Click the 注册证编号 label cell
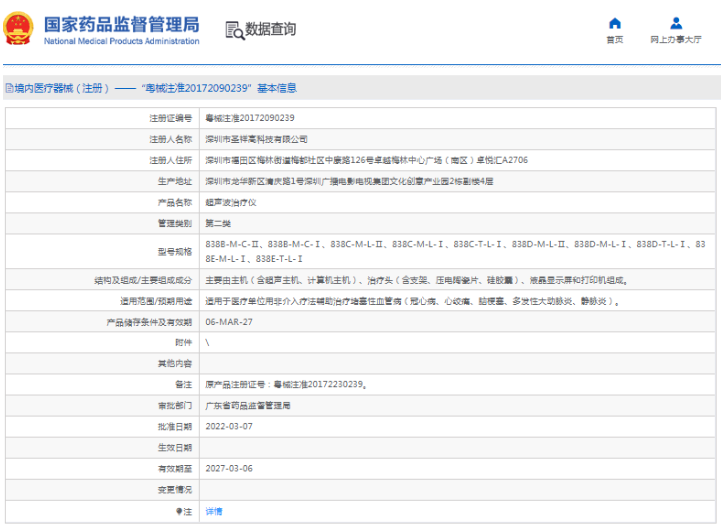 click(171, 118)
